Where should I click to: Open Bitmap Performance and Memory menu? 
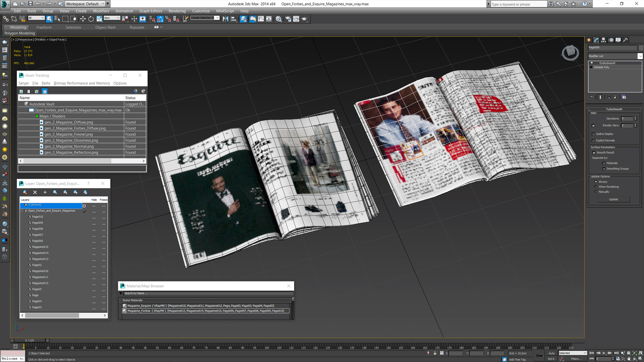coord(82,83)
